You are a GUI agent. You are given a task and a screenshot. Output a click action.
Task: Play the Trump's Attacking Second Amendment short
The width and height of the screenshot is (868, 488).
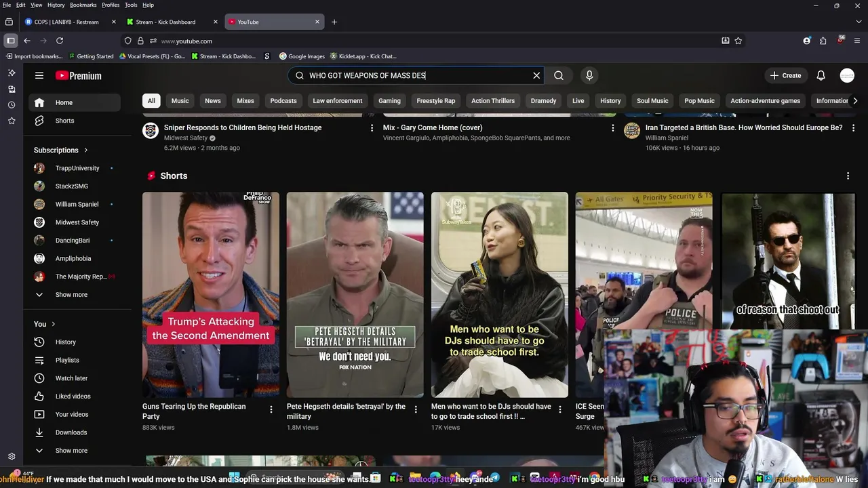click(211, 295)
